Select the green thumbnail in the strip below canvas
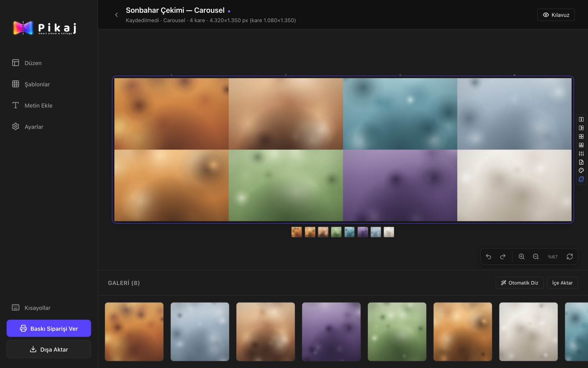 tap(336, 232)
